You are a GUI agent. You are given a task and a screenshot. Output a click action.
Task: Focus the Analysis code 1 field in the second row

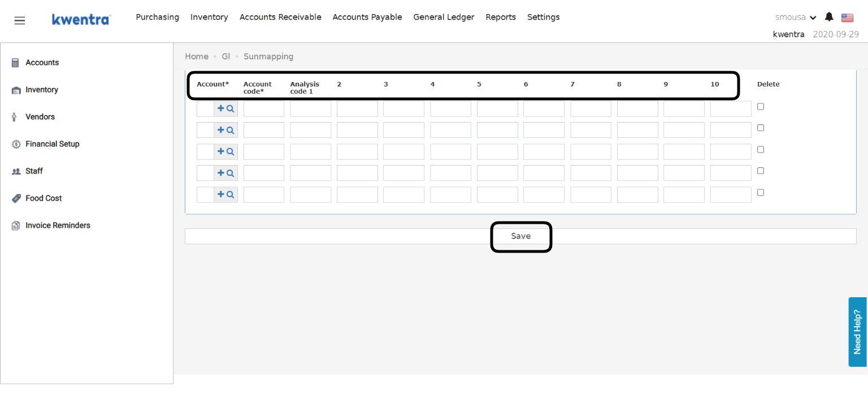tap(311, 130)
